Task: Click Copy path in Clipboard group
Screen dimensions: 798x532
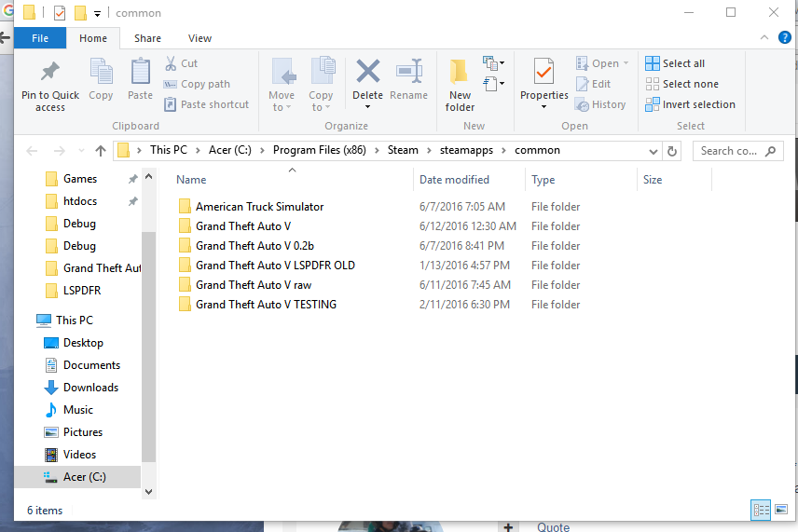Action: (x=197, y=84)
